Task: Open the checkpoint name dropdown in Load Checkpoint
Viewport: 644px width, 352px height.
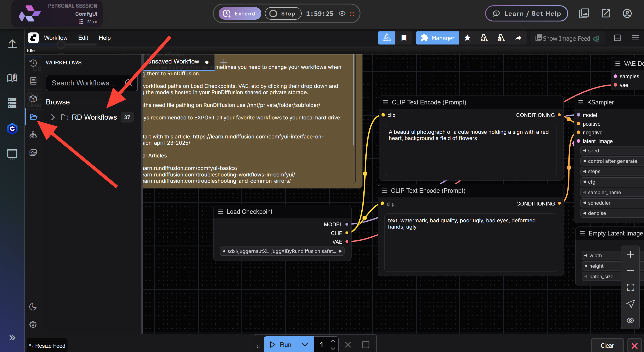Action: (282, 251)
